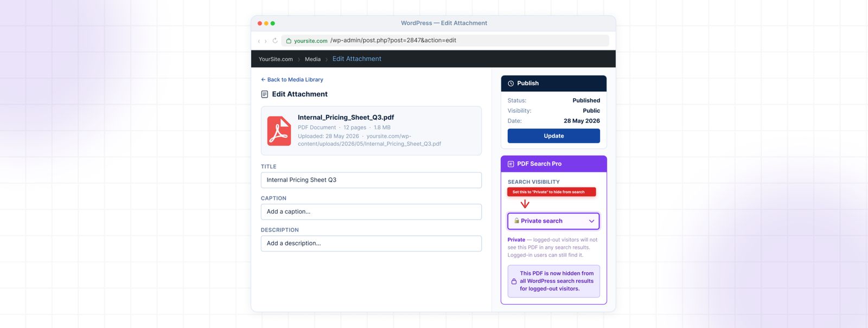This screenshot has height=328, width=868.
Task: Click the Publish panel clock icon
Action: click(x=510, y=83)
